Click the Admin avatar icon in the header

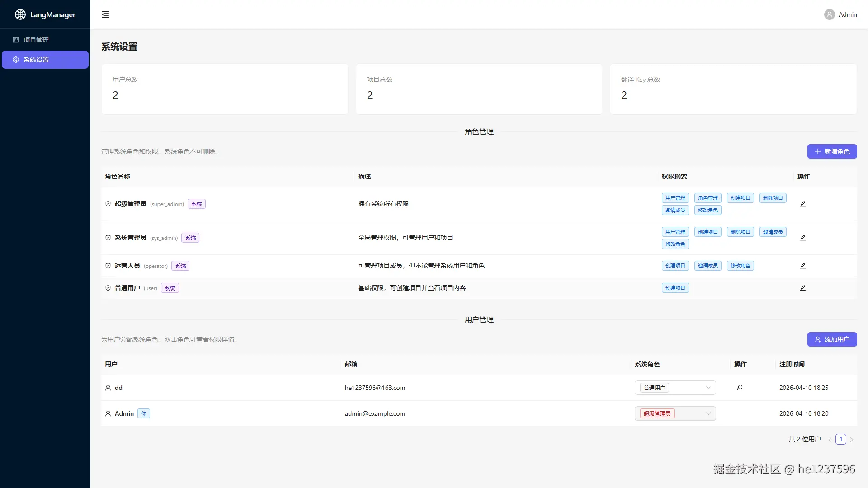tap(829, 14)
